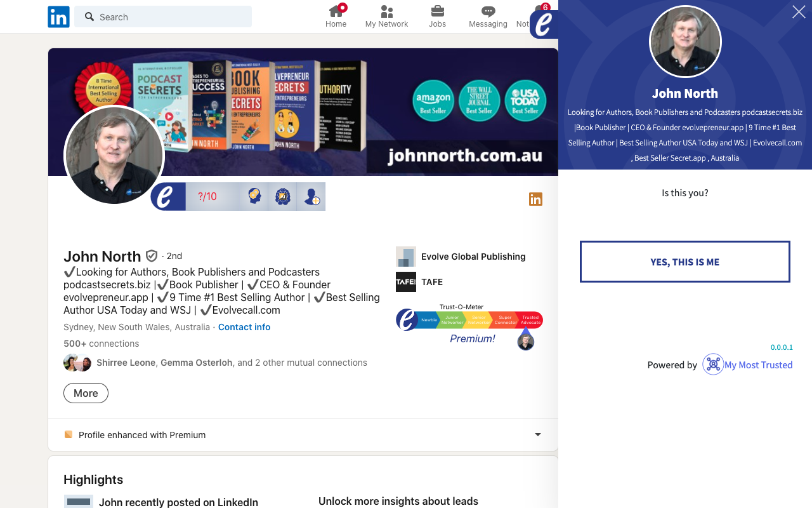812x508 pixels.
Task: Open the Evolve Global Publishing company link
Action: pyautogui.click(x=473, y=257)
